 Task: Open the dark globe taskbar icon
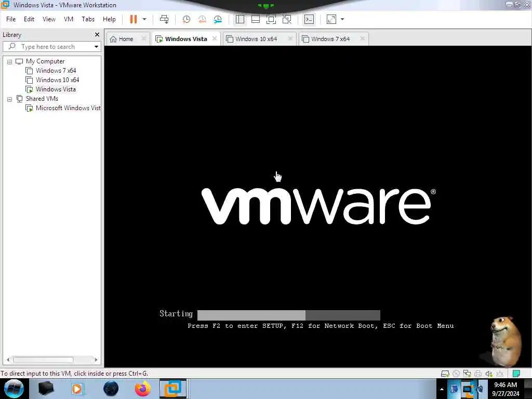tap(111, 389)
